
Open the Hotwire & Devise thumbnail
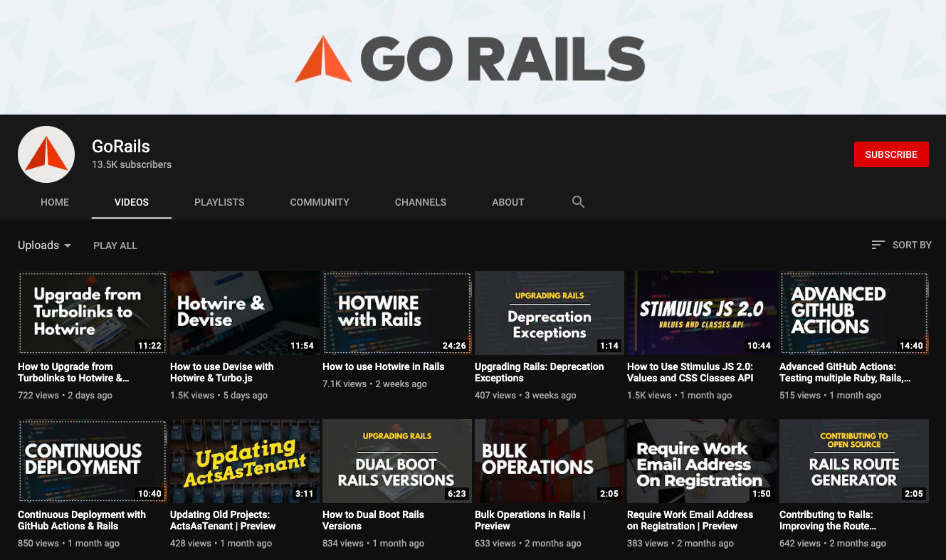[245, 313]
